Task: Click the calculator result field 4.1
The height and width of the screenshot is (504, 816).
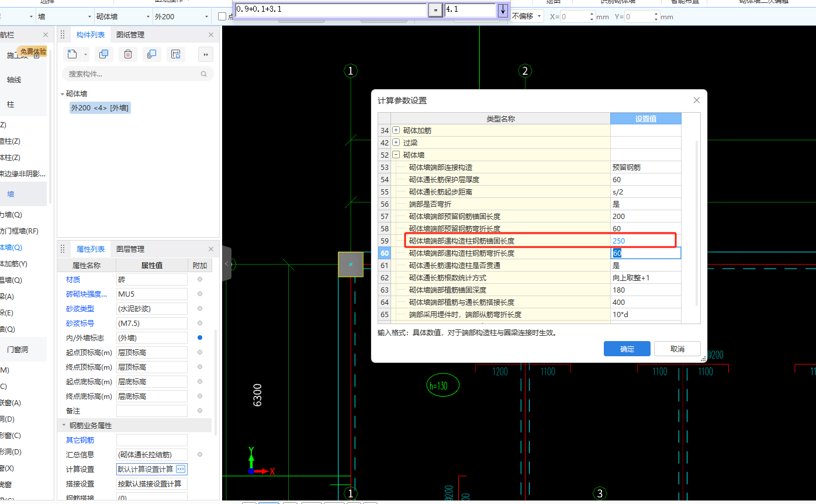Action: [x=470, y=10]
